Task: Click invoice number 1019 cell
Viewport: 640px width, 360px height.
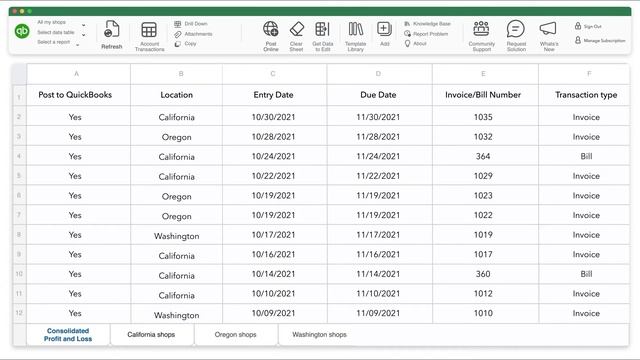Action: [x=485, y=235]
